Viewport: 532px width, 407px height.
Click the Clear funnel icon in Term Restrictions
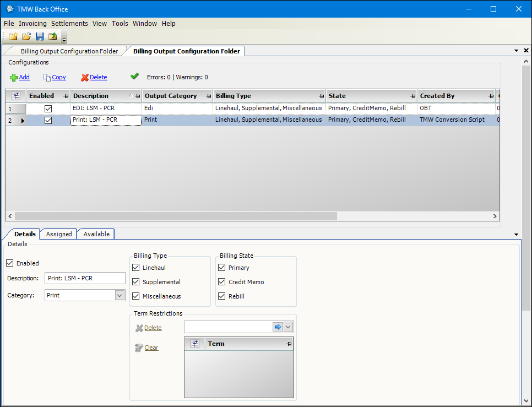pos(139,348)
